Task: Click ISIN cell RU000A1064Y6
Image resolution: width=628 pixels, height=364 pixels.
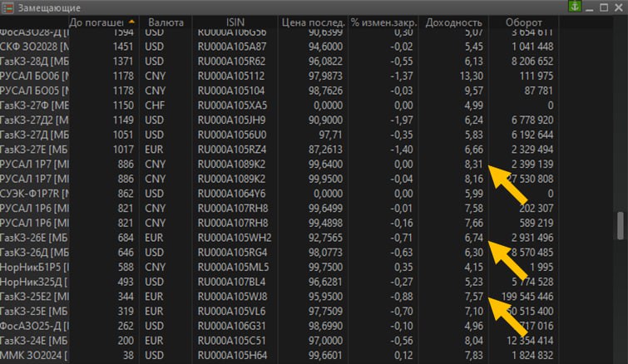Action: [x=231, y=194]
